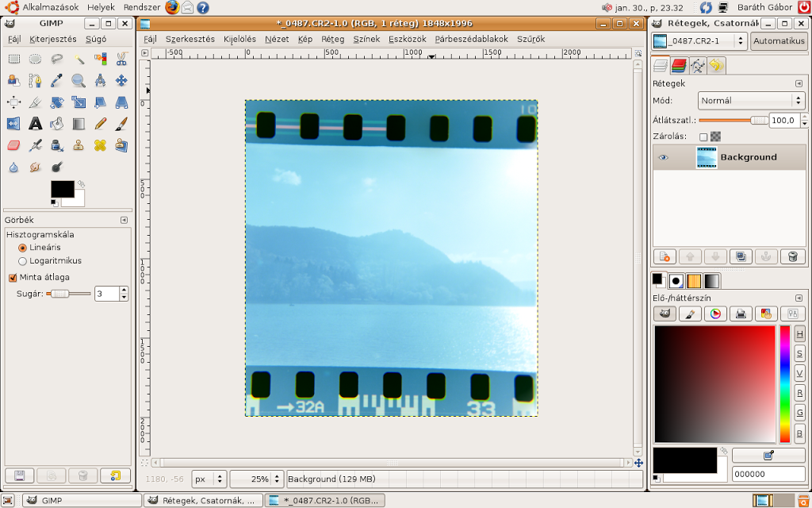The height and width of the screenshot is (508, 812).
Task: Hide the Background layer with eye icon
Action: [x=663, y=158]
